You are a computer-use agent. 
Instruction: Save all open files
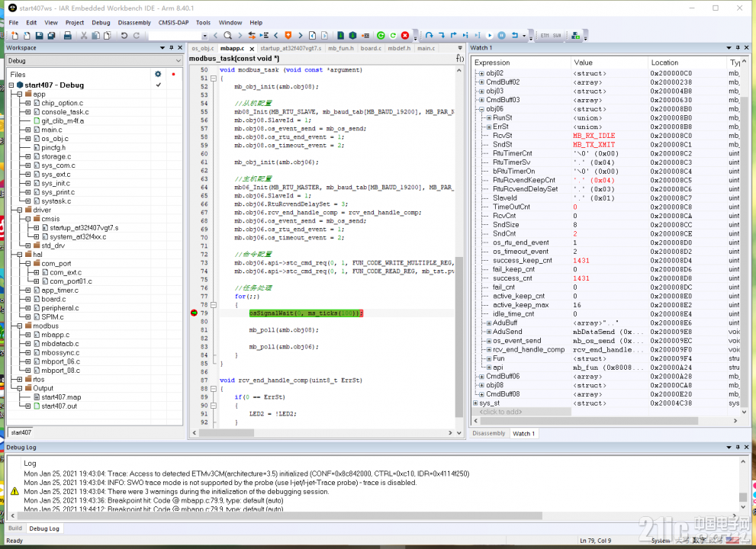[x=51, y=36]
